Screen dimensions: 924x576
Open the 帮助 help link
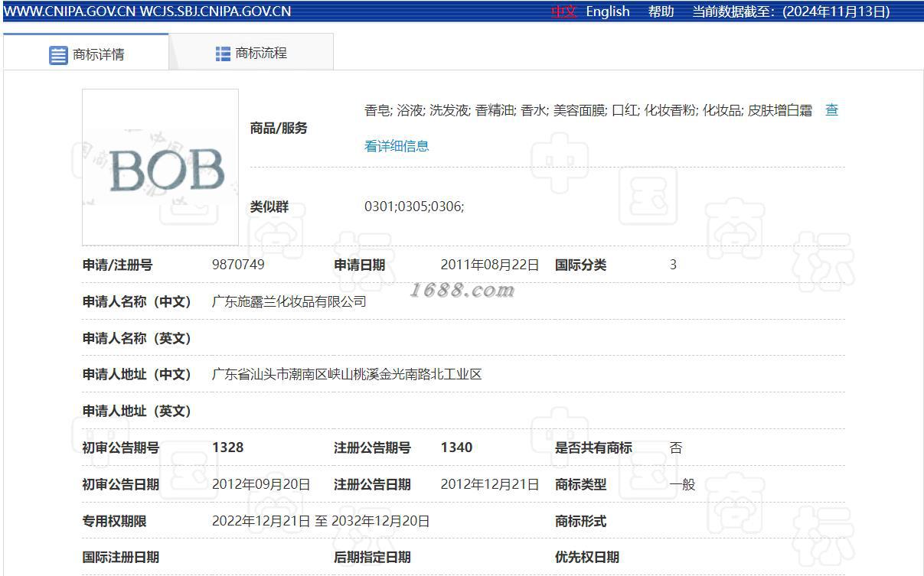coord(661,11)
